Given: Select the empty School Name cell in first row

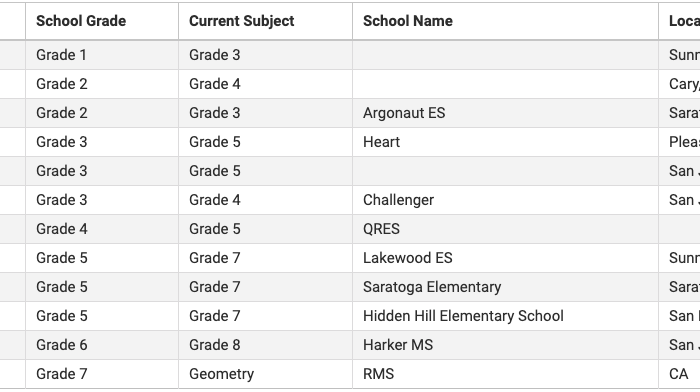Looking at the screenshot, I should point(505,55).
